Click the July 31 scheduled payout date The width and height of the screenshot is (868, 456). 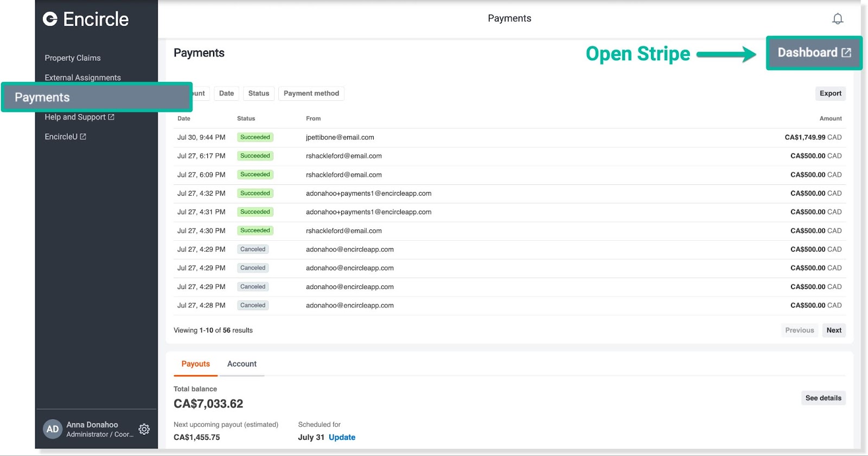pos(311,438)
